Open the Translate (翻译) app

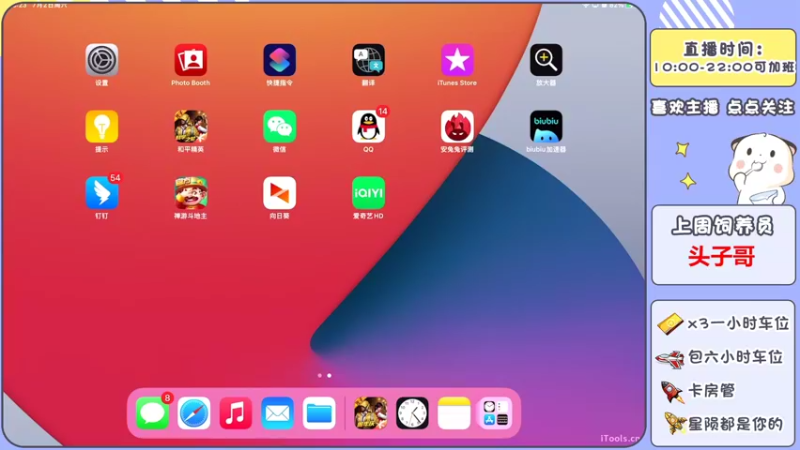(368, 60)
